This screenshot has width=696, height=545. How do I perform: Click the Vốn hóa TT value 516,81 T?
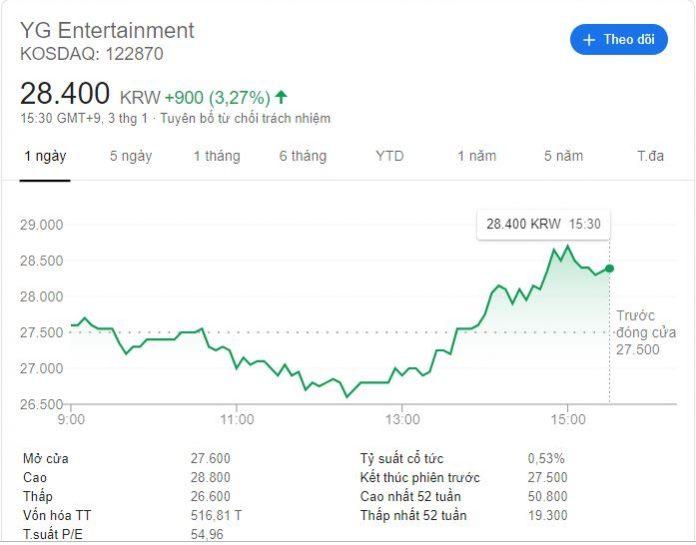(x=216, y=515)
